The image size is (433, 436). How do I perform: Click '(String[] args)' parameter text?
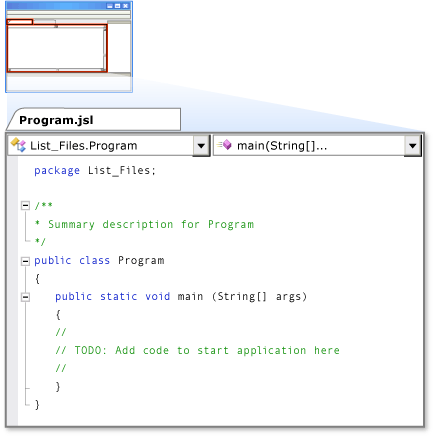[x=259, y=296]
